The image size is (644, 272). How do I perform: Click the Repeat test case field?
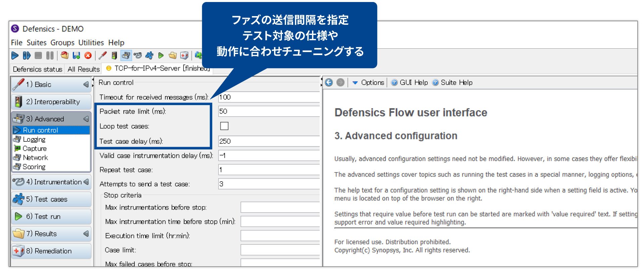click(269, 170)
